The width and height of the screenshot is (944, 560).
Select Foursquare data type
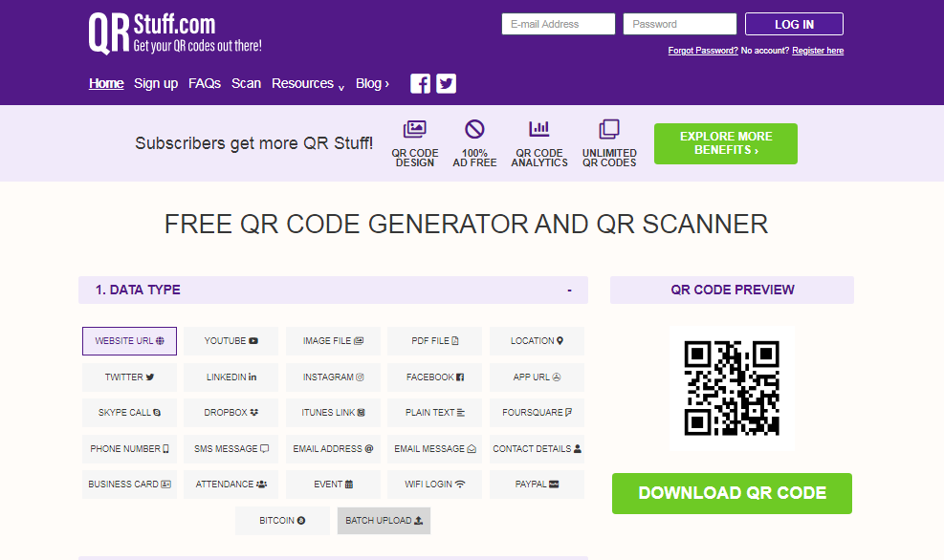tap(537, 413)
